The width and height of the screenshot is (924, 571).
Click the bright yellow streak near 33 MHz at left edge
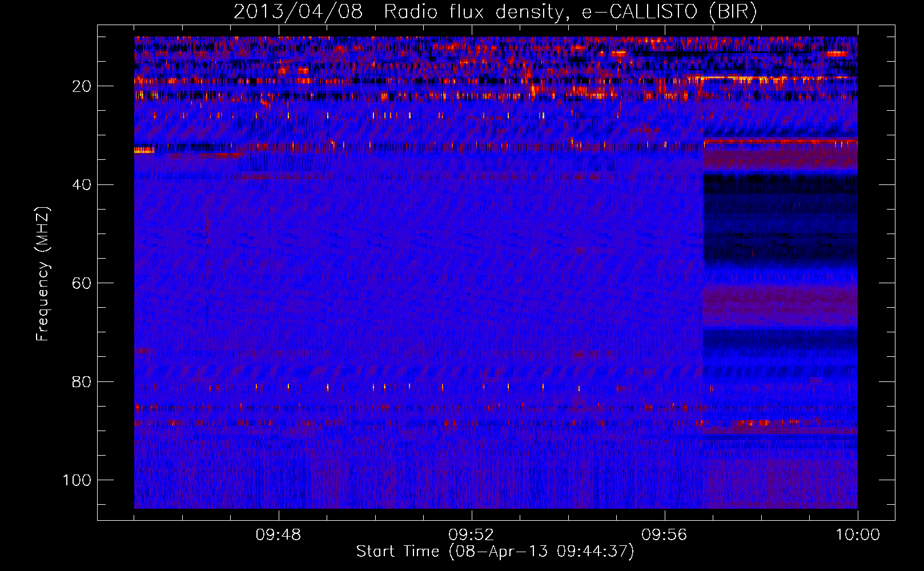coord(144,150)
